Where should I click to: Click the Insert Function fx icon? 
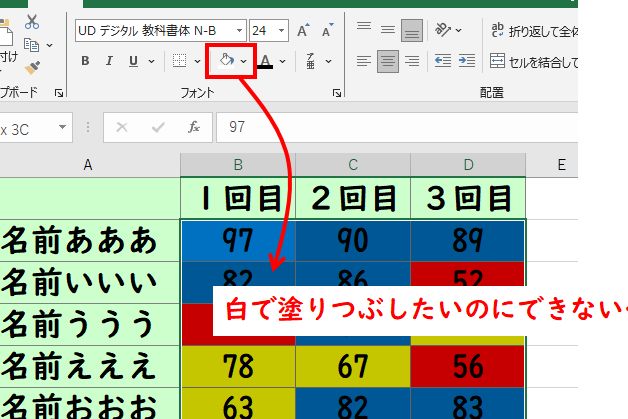(x=195, y=127)
